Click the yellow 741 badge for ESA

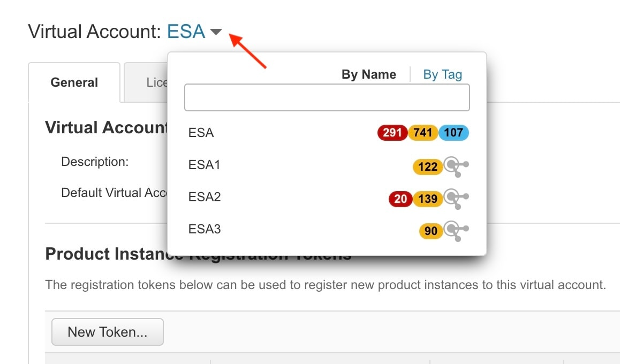pyautogui.click(x=423, y=132)
